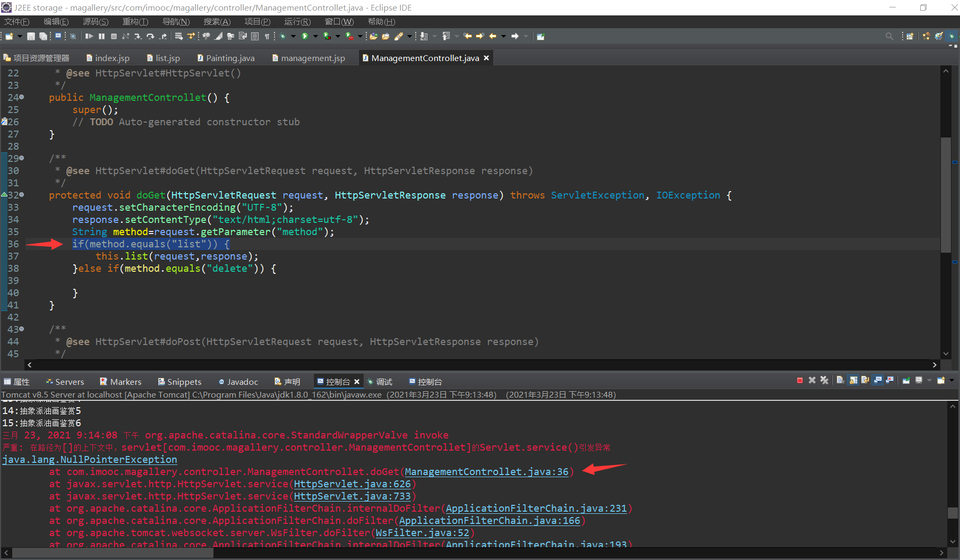
Task: Click the toolbar Search magnifier icon
Action: pyautogui.click(x=889, y=36)
